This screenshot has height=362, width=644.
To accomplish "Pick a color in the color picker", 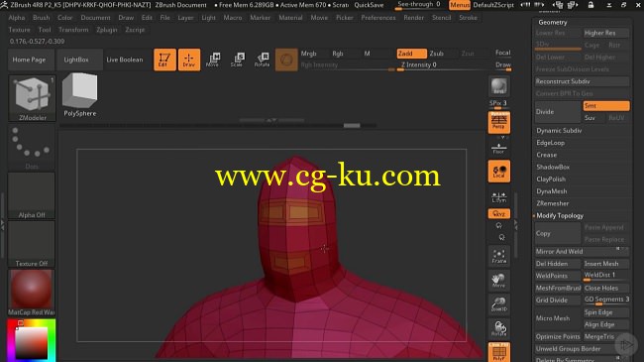I will tap(32, 340).
